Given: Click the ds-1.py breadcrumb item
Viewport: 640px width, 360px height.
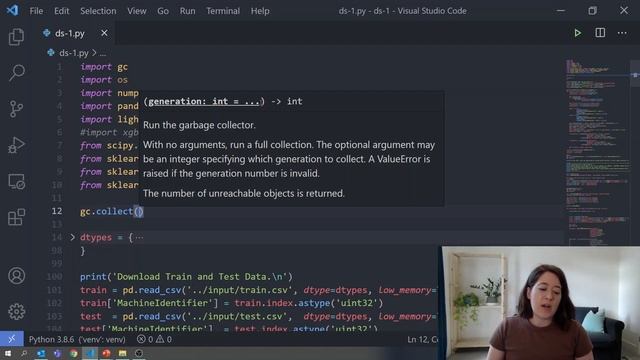Looking at the screenshot, I should (x=73, y=53).
